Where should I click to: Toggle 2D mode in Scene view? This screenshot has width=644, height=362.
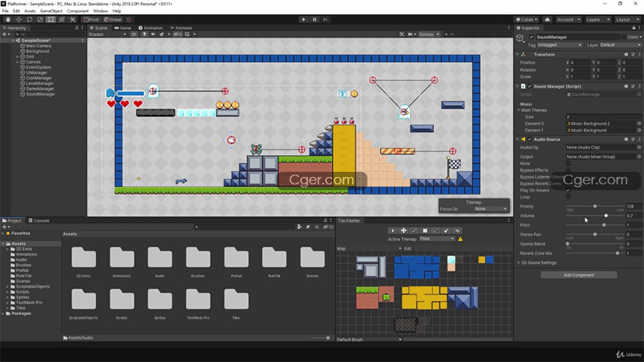pos(133,34)
